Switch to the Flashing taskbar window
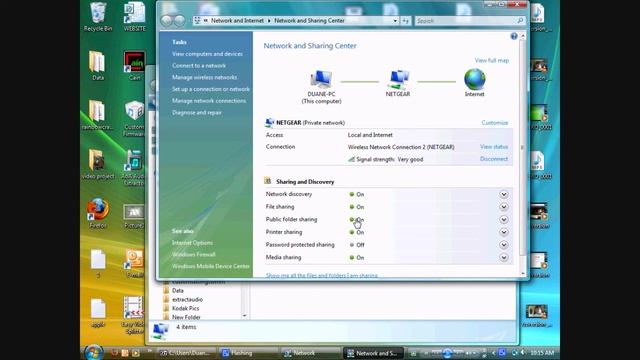 pyautogui.click(x=249, y=353)
